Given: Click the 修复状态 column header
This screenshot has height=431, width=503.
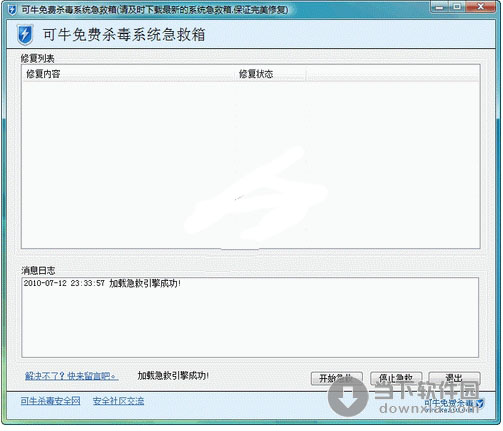Looking at the screenshot, I should 271,74.
